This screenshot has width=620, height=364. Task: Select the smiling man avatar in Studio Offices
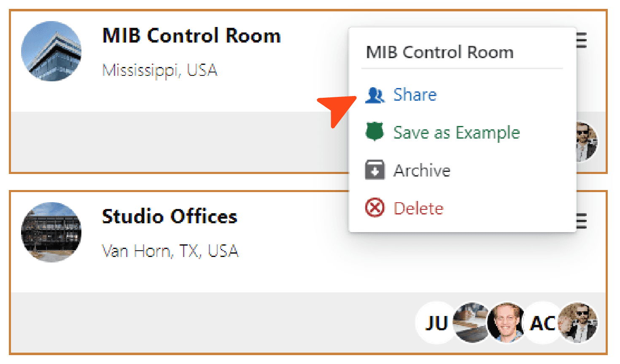506,323
